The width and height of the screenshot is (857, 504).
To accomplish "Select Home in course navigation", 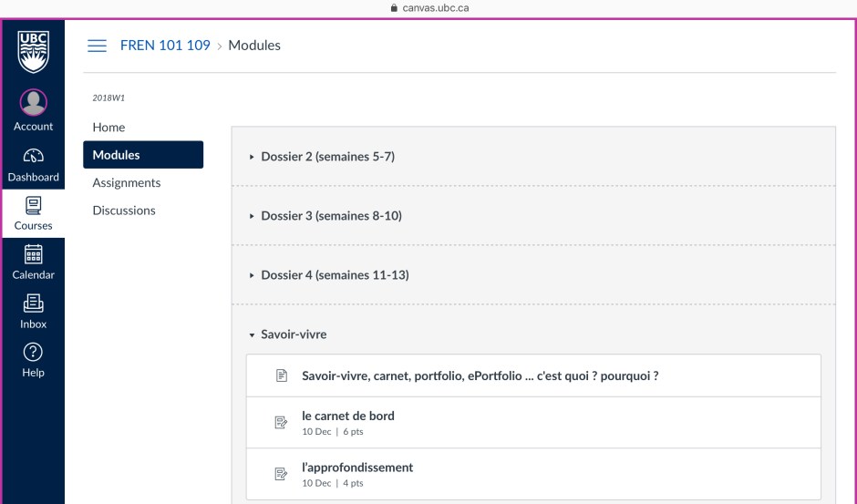I will click(x=108, y=128).
